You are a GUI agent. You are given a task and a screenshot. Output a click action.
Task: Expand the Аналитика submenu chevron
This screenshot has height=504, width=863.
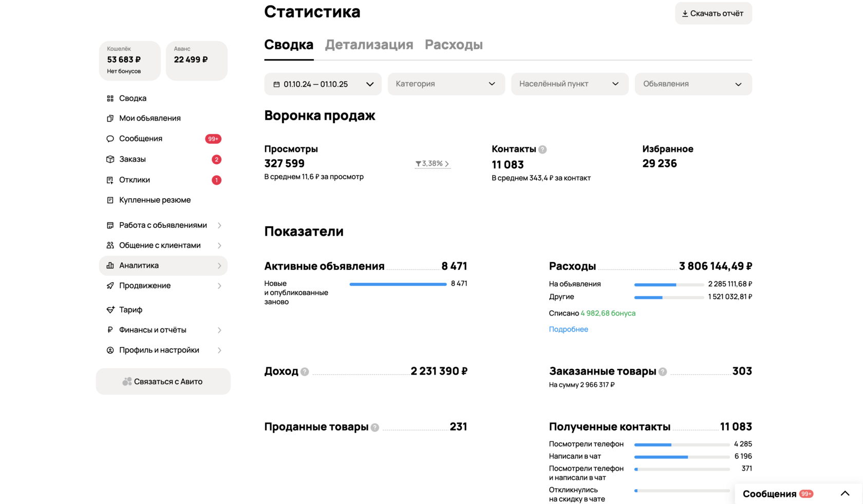[219, 266]
